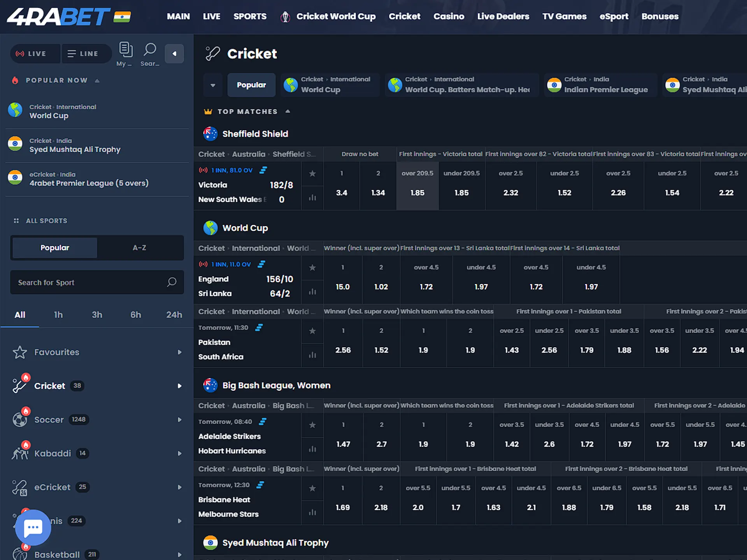Open Bonuses in top navigation
Screen dimensions: 747x560
coord(660,17)
